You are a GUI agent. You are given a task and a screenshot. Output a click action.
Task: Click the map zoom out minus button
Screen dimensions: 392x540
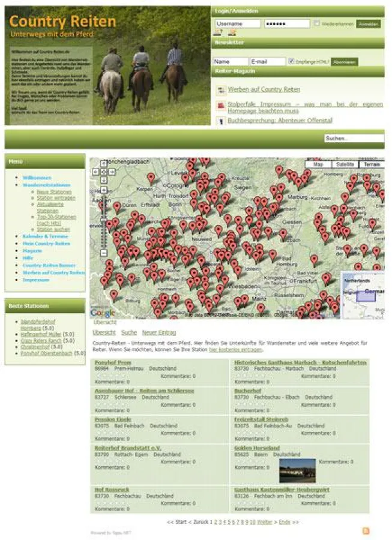(x=103, y=253)
